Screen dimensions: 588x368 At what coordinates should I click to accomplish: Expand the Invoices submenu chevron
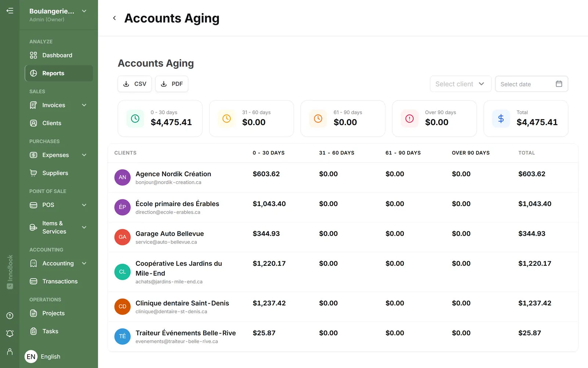(x=84, y=105)
